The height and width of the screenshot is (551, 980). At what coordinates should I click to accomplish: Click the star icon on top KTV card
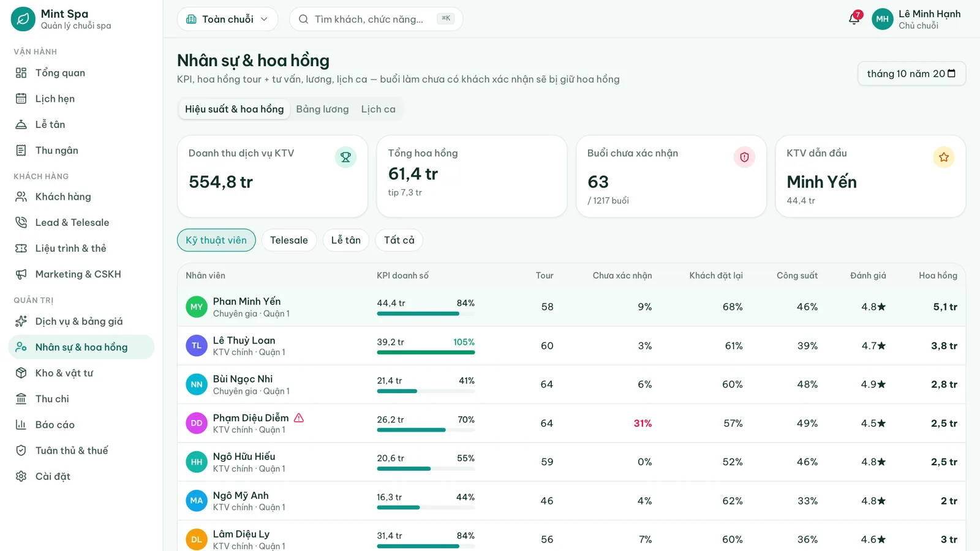tap(944, 157)
